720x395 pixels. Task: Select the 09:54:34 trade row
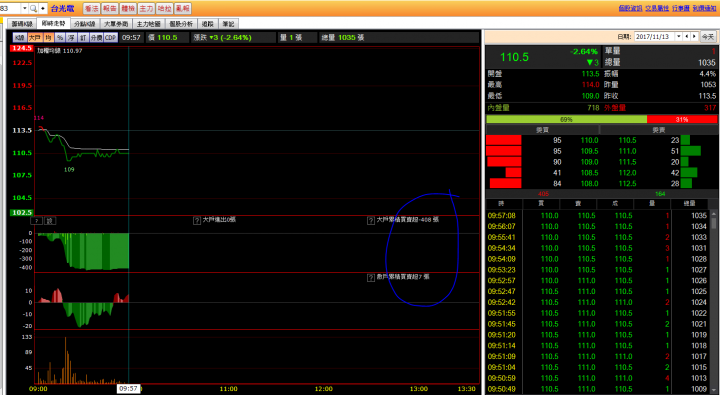click(x=598, y=248)
